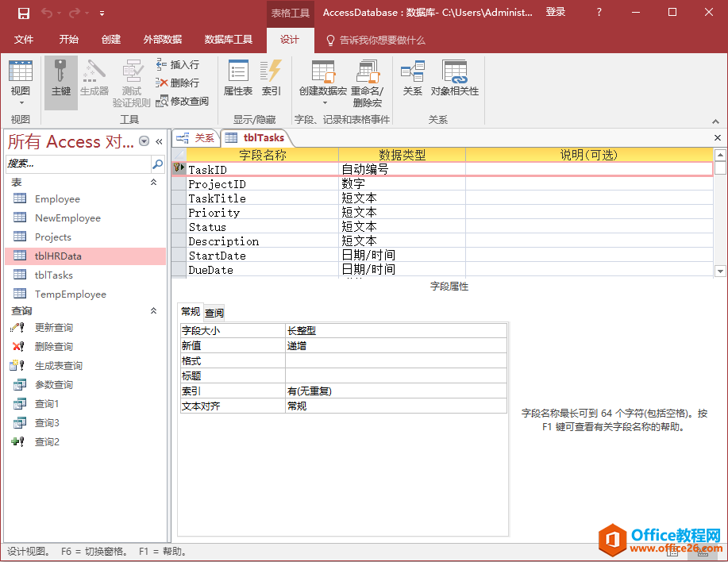
Task: Collapse the navigation pane with the double chevron
Action: (x=159, y=141)
